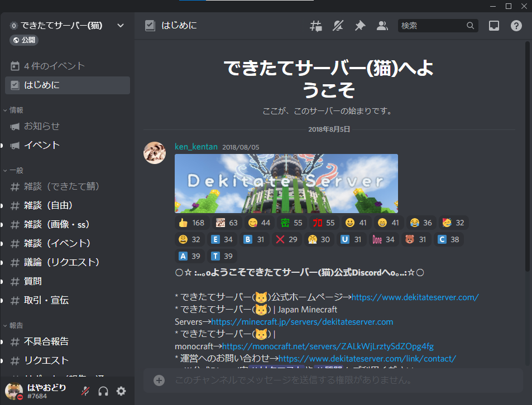Open pinned messages pin icon
Image resolution: width=532 pixels, height=405 pixels.
360,26
